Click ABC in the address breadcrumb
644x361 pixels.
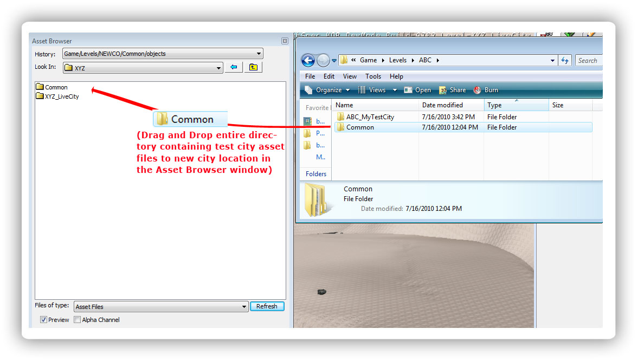tap(425, 60)
